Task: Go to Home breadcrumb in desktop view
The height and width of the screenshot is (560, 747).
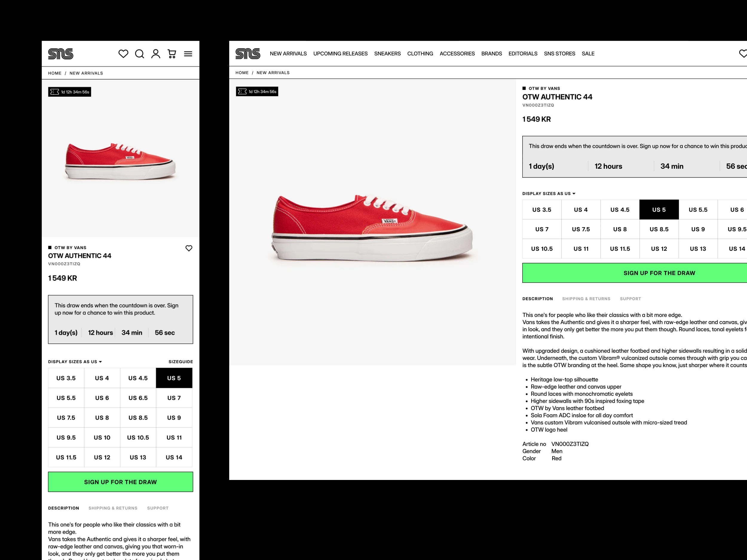Action: [x=242, y=73]
